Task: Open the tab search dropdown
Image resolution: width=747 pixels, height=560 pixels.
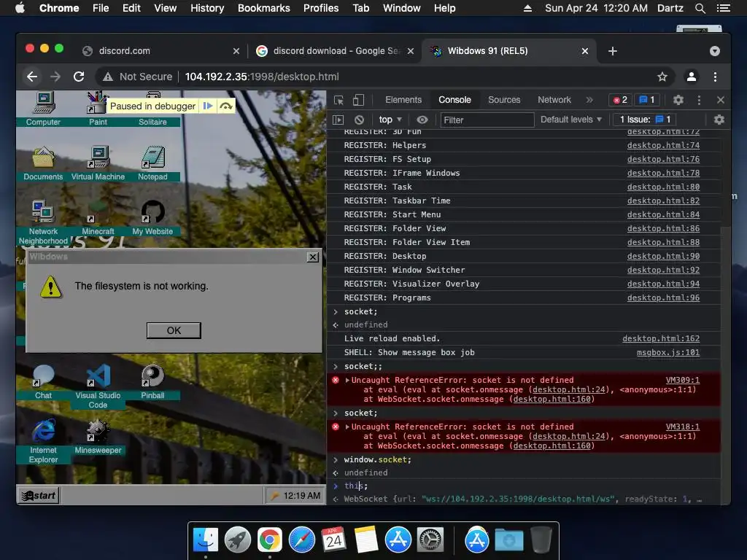Action: 715,51
